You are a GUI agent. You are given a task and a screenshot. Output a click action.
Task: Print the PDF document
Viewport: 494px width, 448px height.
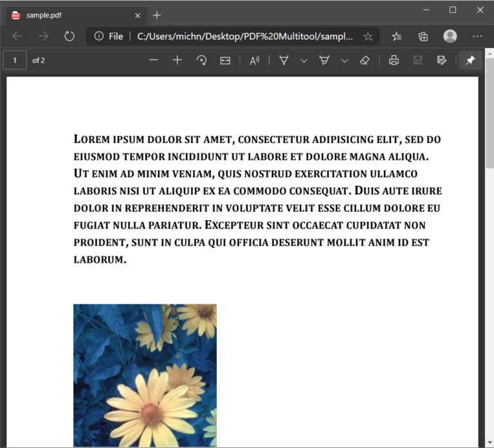pos(394,61)
